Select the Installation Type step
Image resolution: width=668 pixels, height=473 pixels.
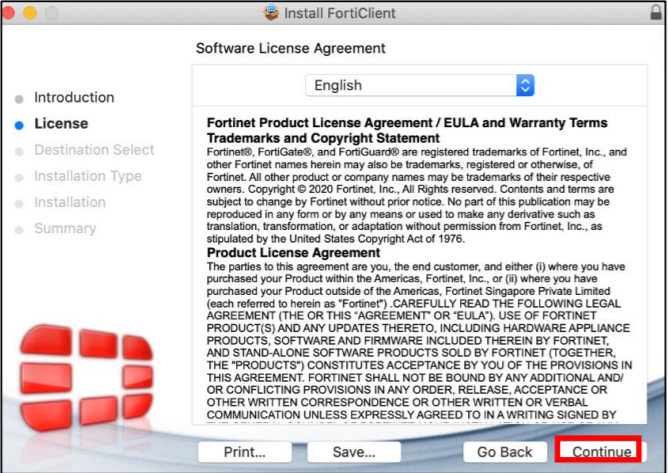(88, 176)
